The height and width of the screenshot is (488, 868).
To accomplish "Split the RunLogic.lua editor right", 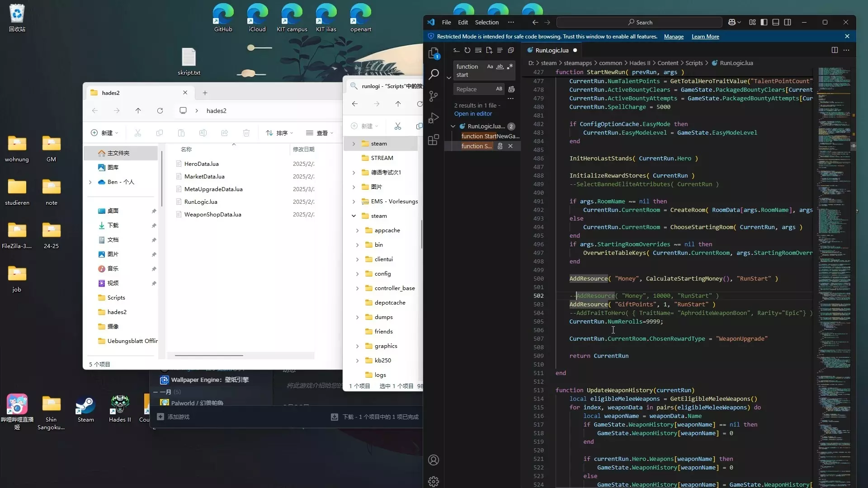I will (x=835, y=50).
